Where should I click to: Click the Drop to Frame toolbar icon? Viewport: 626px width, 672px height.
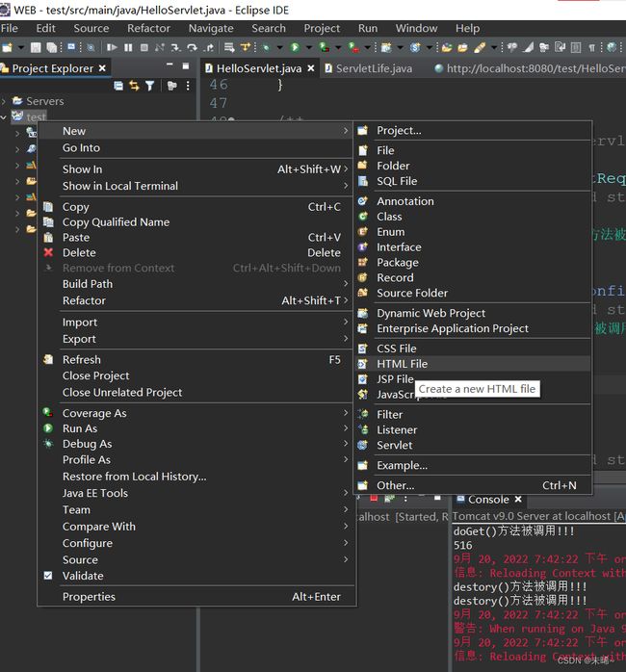click(x=229, y=47)
